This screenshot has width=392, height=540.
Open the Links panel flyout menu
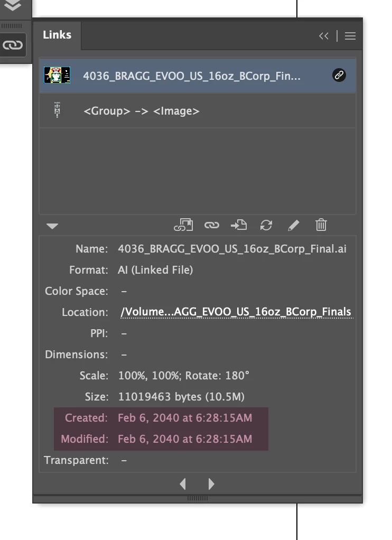coord(350,36)
